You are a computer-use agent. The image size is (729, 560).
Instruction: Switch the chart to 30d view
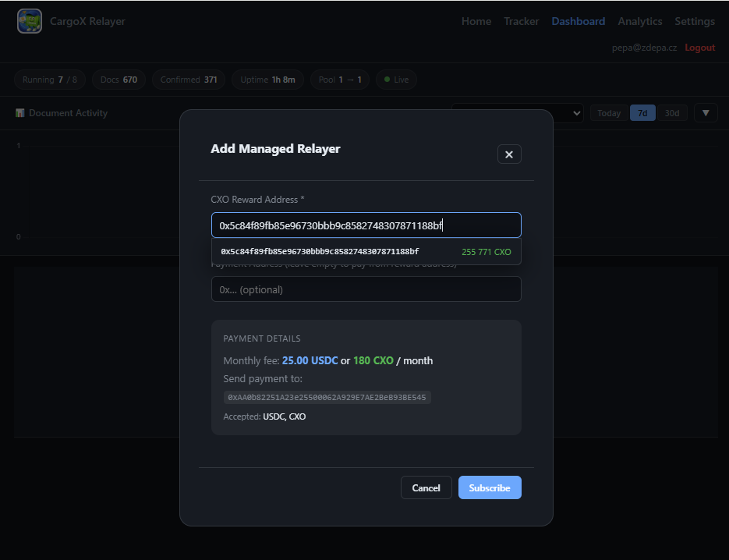click(x=673, y=112)
